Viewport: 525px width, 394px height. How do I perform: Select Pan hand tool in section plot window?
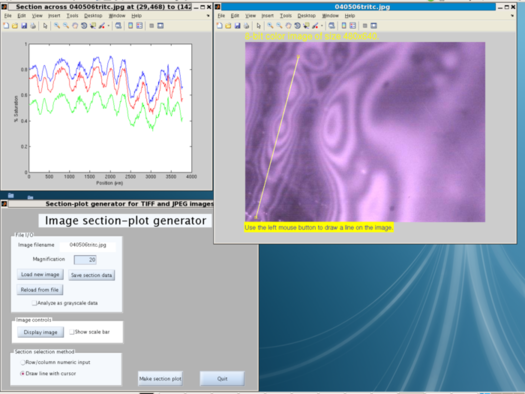coord(75,26)
